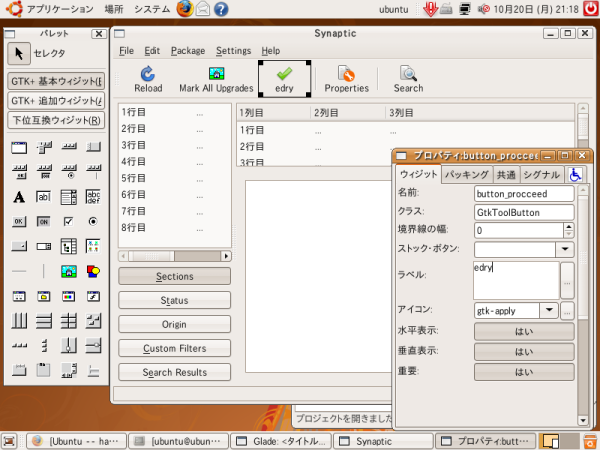Pick the Handle box widget icon
The image size is (600, 450).
(x=93, y=147)
